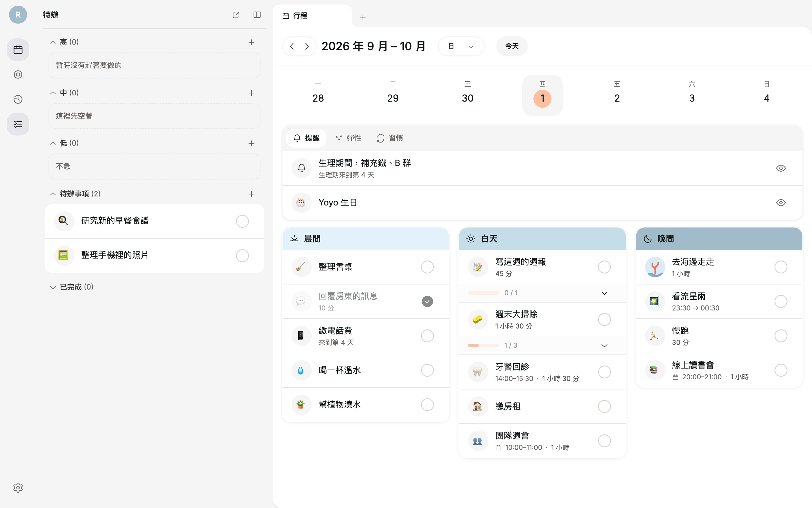Toggle visibility of Yoyo 生日 reminder
This screenshot has height=508, width=812.
tap(781, 203)
